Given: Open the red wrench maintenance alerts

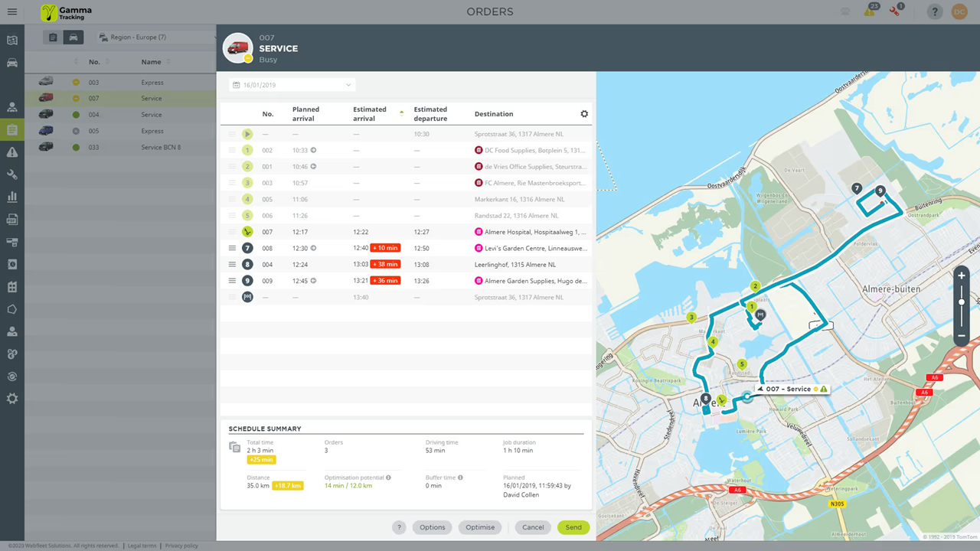Looking at the screenshot, I should (896, 11).
